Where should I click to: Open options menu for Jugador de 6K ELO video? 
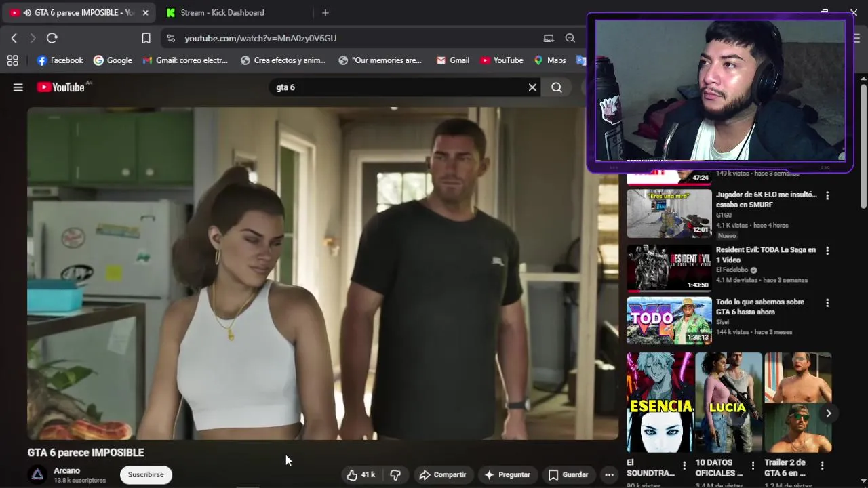click(827, 195)
